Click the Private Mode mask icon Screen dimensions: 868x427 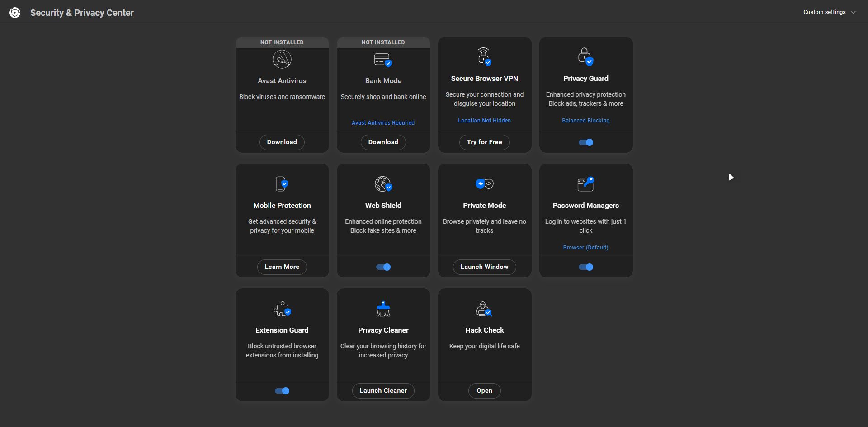pos(484,183)
